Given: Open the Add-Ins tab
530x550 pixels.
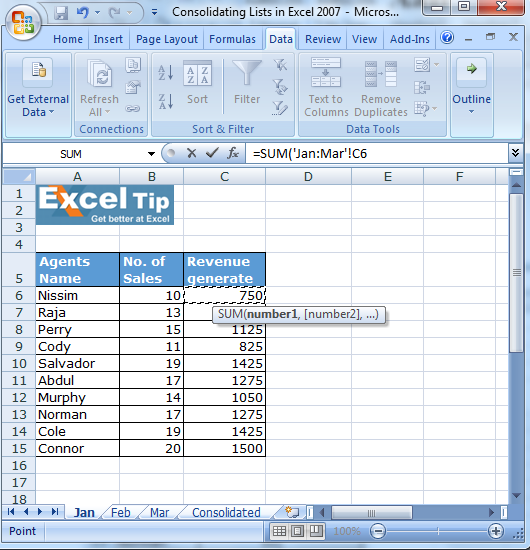Looking at the screenshot, I should [x=410, y=39].
